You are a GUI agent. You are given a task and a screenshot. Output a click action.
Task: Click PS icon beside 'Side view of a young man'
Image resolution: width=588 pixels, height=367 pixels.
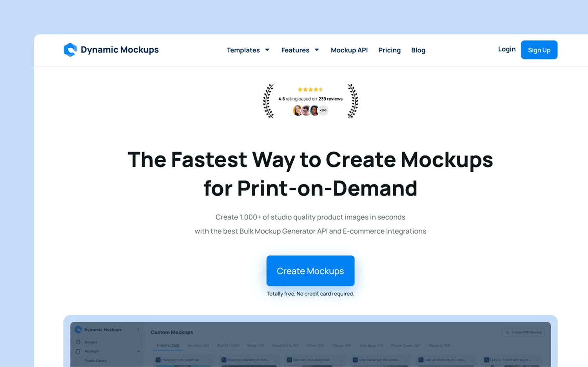289,360
